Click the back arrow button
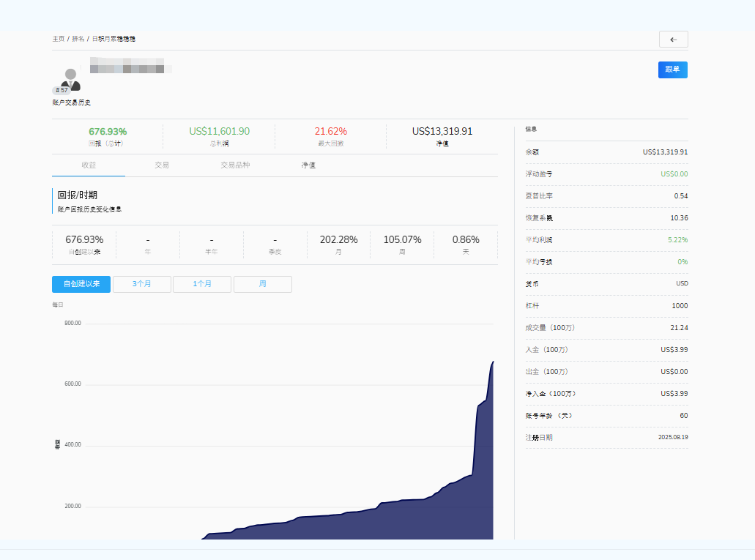Screen dimensions: 755x560 click(673, 40)
